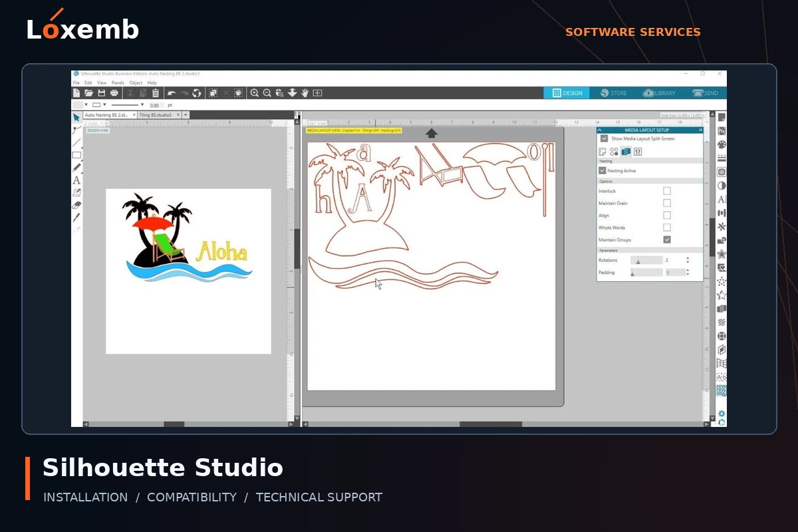Screen dimensions: 798x532
Task: Click the nesting tab icon in Media Layout Setup
Action: point(626,152)
